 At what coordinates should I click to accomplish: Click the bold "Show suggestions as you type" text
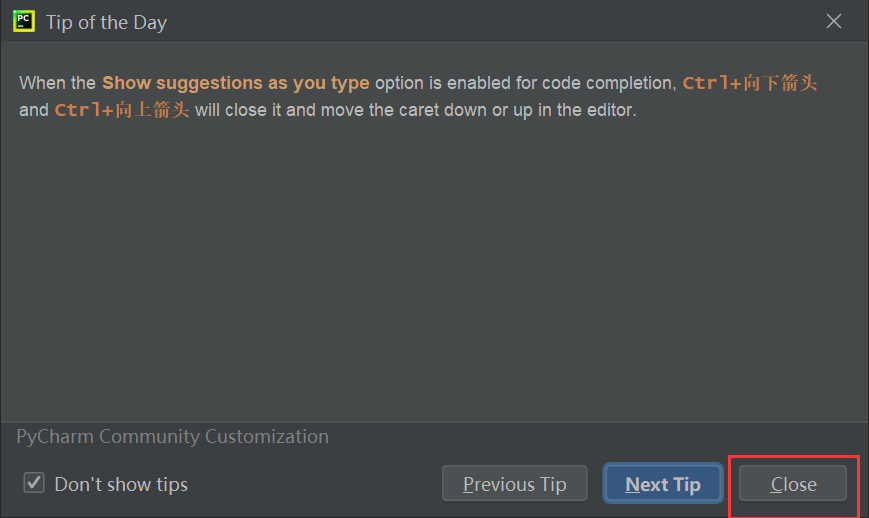click(235, 83)
